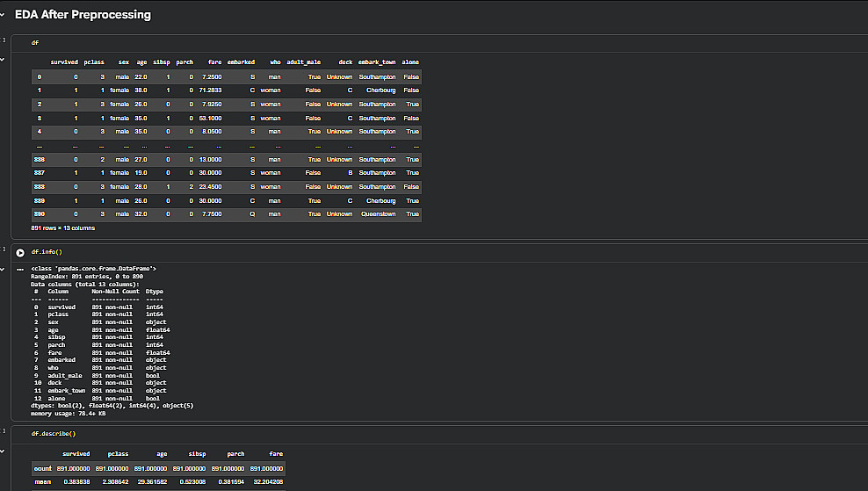Click fare value 53.1000
Viewport: 868px width, 491px height.
(x=210, y=119)
